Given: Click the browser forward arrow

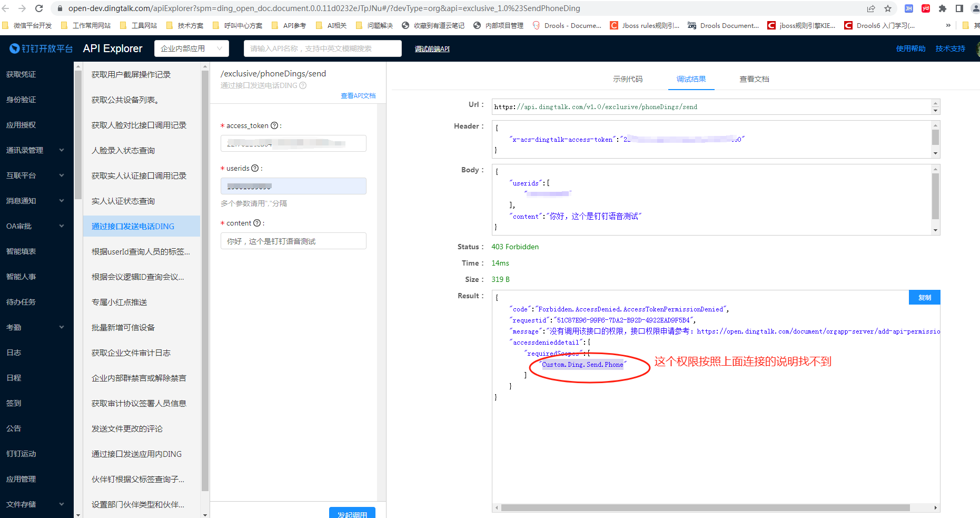Looking at the screenshot, I should tap(22, 8).
